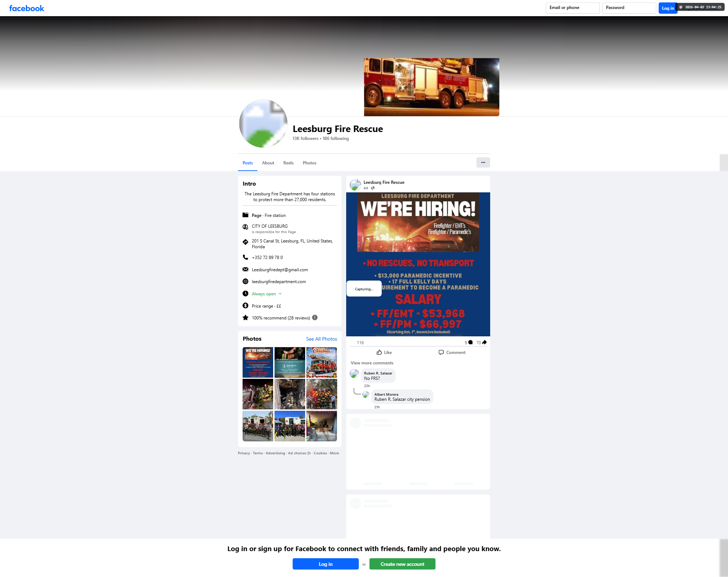728x577 pixels.
Task: Expand the Always open hours dropdown
Action: tap(280, 294)
